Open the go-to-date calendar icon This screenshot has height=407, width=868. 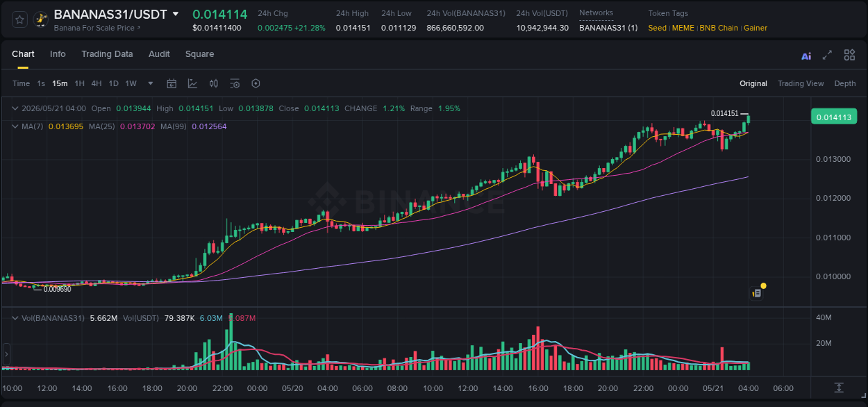(172, 83)
